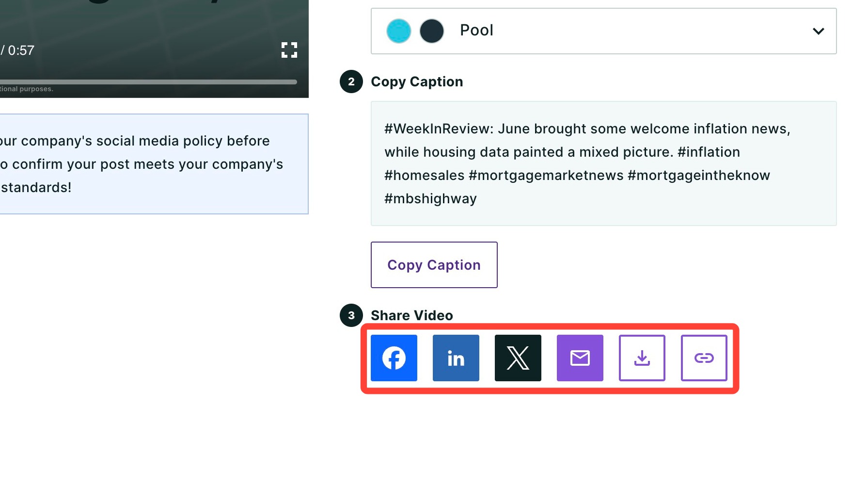Download the video file
The height and width of the screenshot is (488, 868).
tap(642, 358)
